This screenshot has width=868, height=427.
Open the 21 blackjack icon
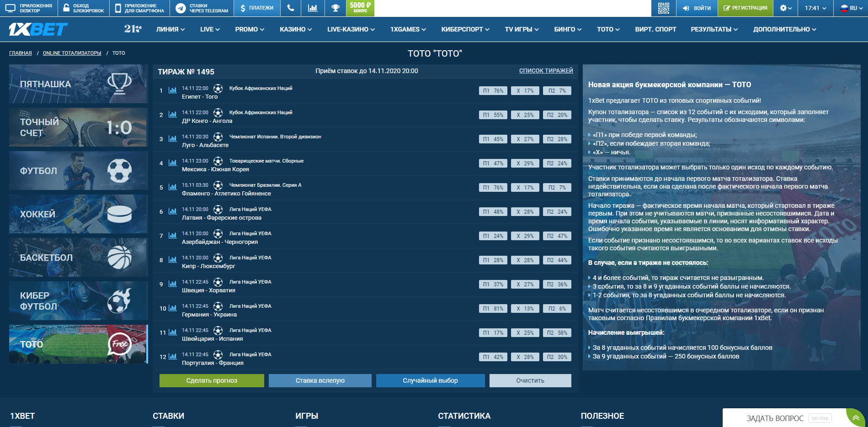pos(133,29)
